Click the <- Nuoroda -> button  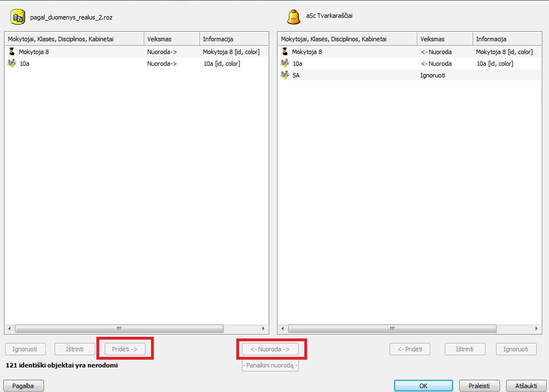[x=270, y=349]
